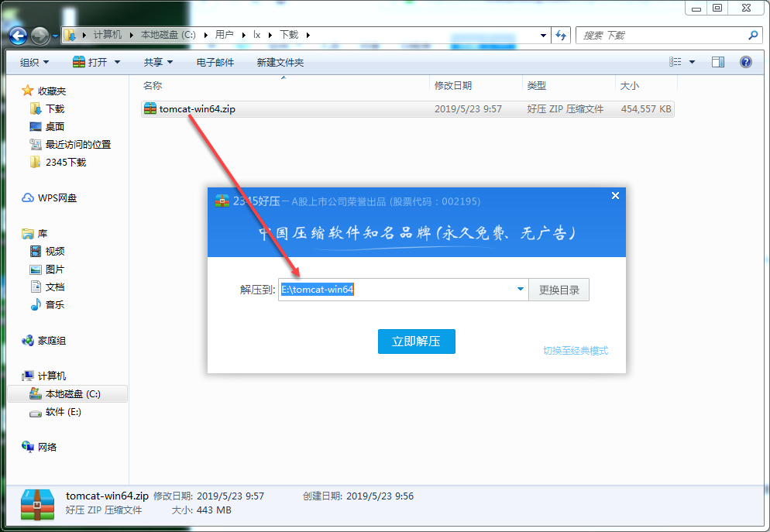Expand the extraction path dropdown arrow
The height and width of the screenshot is (532, 770).
[x=521, y=290]
